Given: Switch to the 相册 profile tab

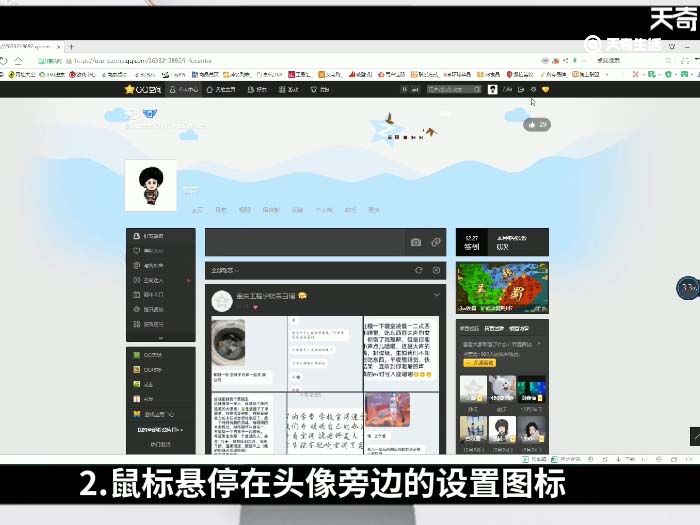Looking at the screenshot, I should point(244,210).
